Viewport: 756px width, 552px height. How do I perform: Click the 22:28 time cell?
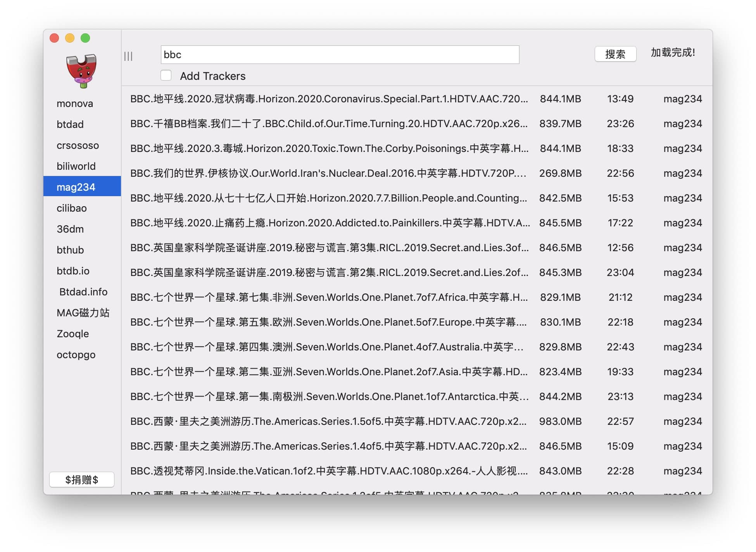[620, 471]
